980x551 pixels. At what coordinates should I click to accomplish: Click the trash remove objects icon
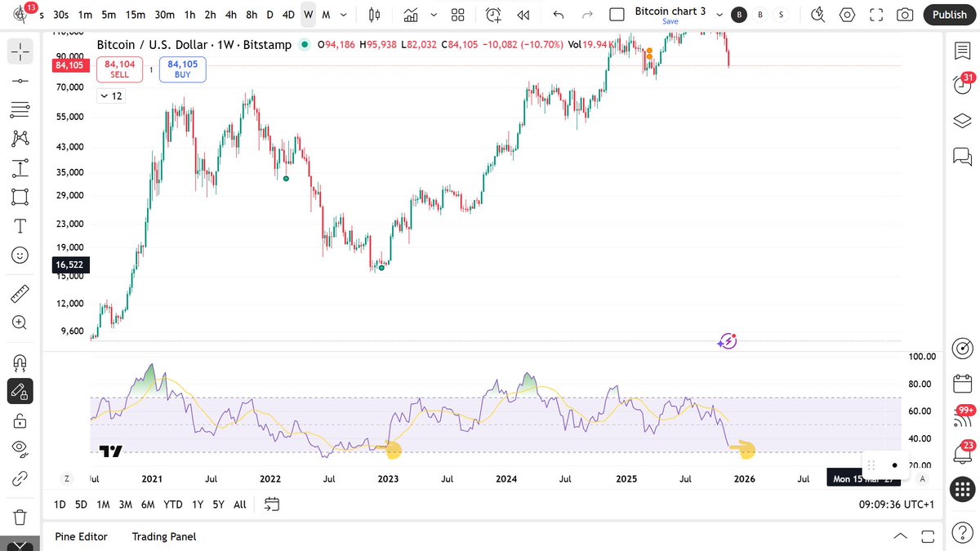point(20,517)
